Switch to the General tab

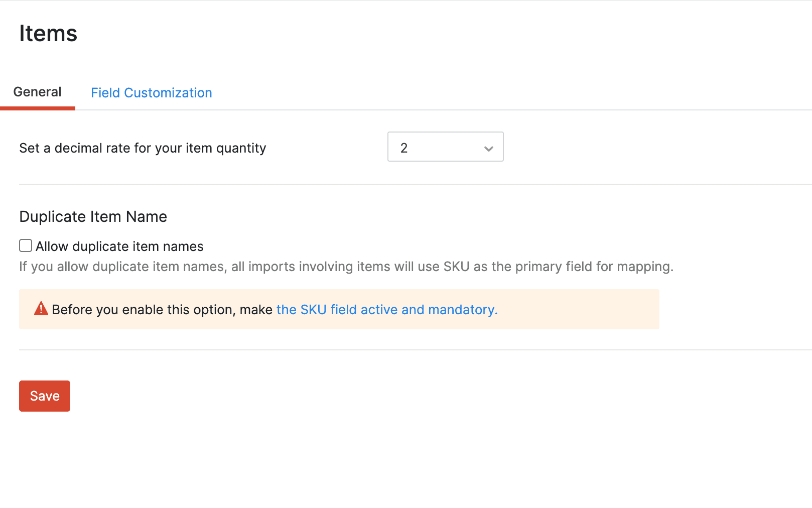pyautogui.click(x=38, y=92)
